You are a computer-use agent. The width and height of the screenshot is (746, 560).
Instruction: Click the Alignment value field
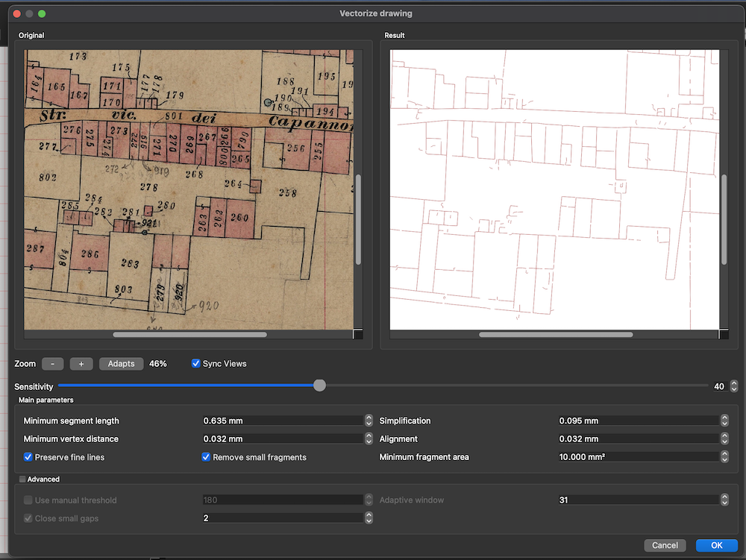click(639, 438)
